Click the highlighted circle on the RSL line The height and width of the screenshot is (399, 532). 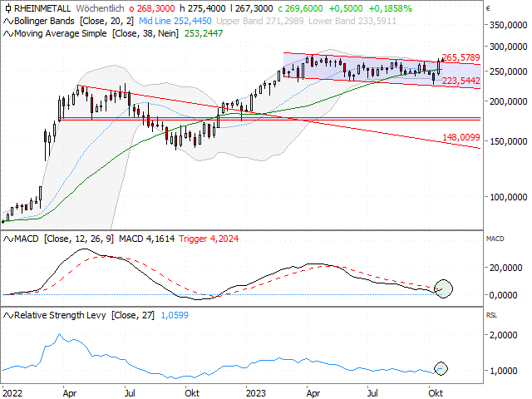click(441, 368)
